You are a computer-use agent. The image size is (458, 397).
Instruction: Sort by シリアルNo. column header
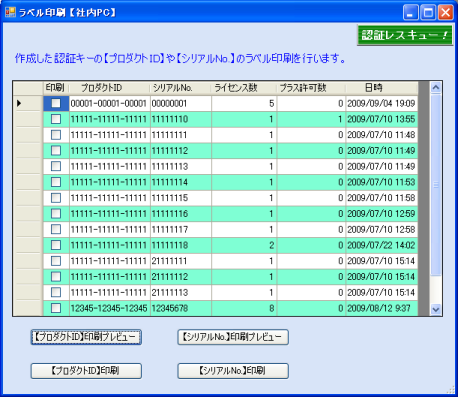(181, 88)
